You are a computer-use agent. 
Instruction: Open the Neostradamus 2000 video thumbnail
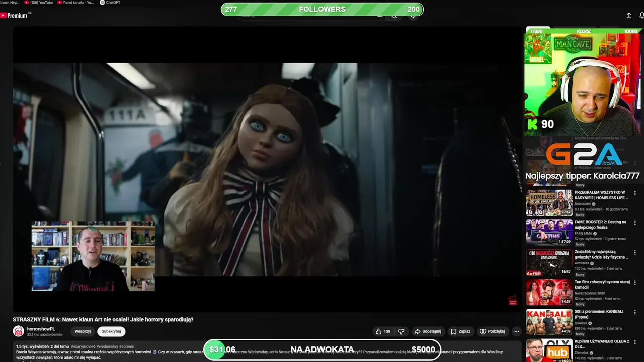(x=549, y=292)
